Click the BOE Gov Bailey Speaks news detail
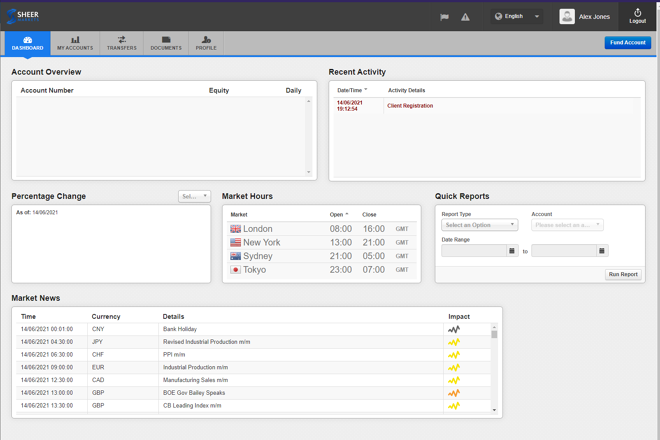The width and height of the screenshot is (660, 440). [194, 393]
